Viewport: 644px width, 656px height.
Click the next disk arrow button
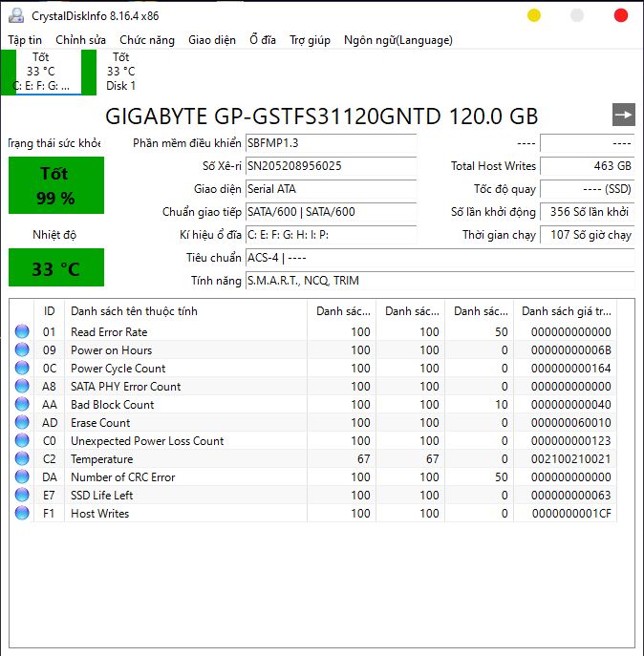pyautogui.click(x=623, y=115)
